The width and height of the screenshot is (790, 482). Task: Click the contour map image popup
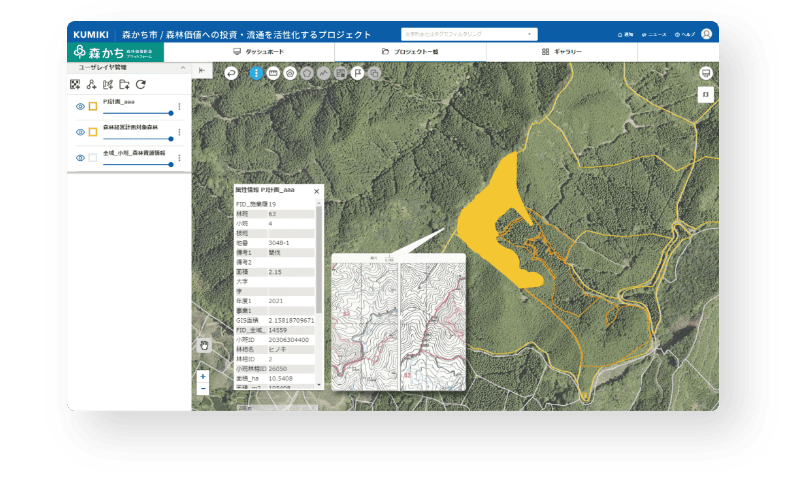[x=399, y=322]
